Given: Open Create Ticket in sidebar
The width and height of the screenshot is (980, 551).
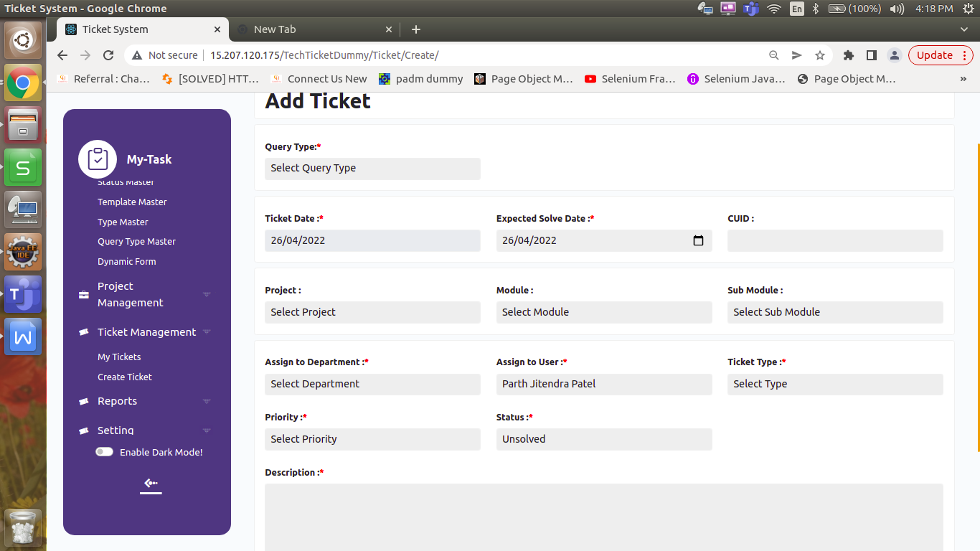Looking at the screenshot, I should 125,377.
